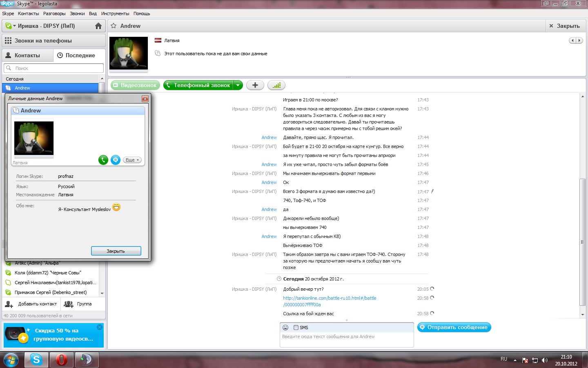The height and width of the screenshot is (368, 588).
Task: Click the chat scrollbar up arrow
Action: coord(583,96)
